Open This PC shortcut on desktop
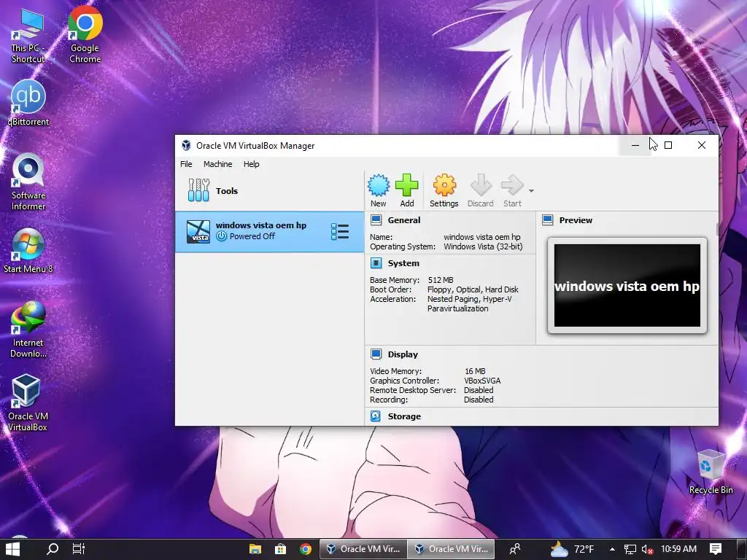Image resolution: width=747 pixels, height=560 pixels. pyautogui.click(x=28, y=36)
